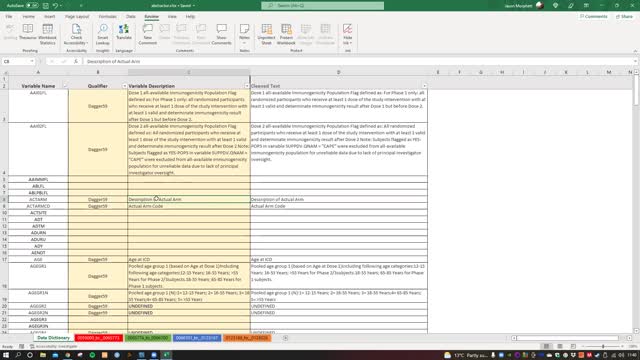Image resolution: width=640 pixels, height=360 pixels.
Task: Switch to Page Break Preview in the status bar
Action: pyautogui.click(x=573, y=346)
